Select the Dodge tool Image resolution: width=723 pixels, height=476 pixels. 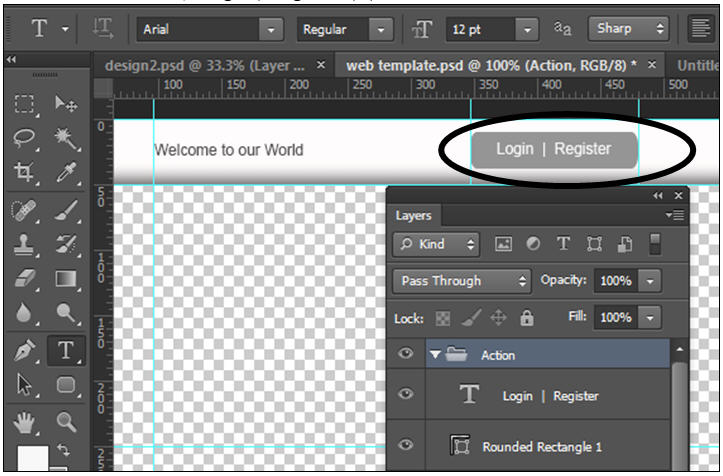[66, 313]
